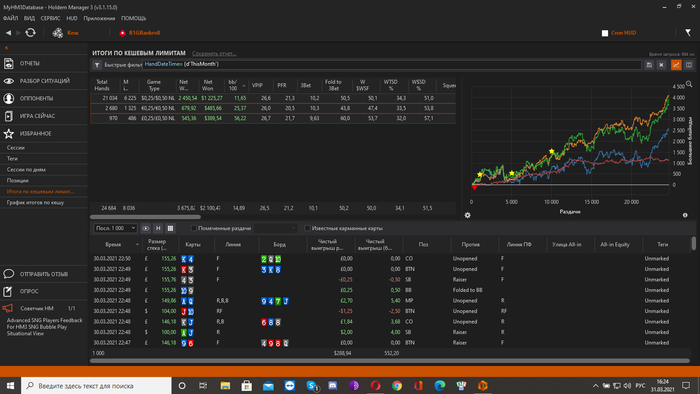
Task: Check Помеченные раздачи checkbox
Action: coord(193,228)
